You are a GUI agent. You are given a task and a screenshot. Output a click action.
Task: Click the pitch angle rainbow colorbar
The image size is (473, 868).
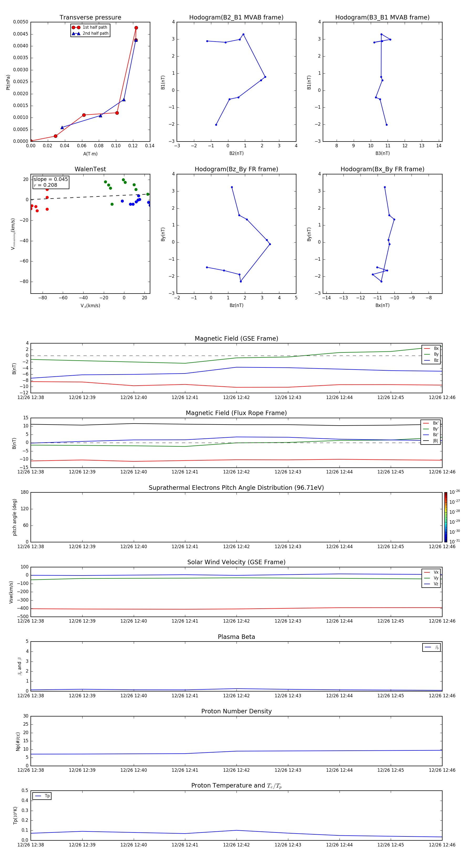(x=446, y=517)
